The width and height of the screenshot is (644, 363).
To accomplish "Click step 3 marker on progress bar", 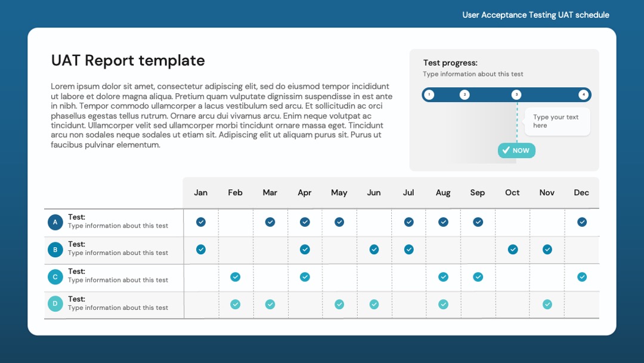I will (x=516, y=94).
